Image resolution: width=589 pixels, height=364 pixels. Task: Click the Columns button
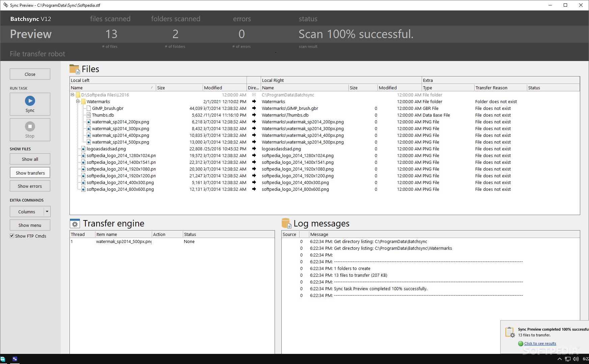point(27,212)
